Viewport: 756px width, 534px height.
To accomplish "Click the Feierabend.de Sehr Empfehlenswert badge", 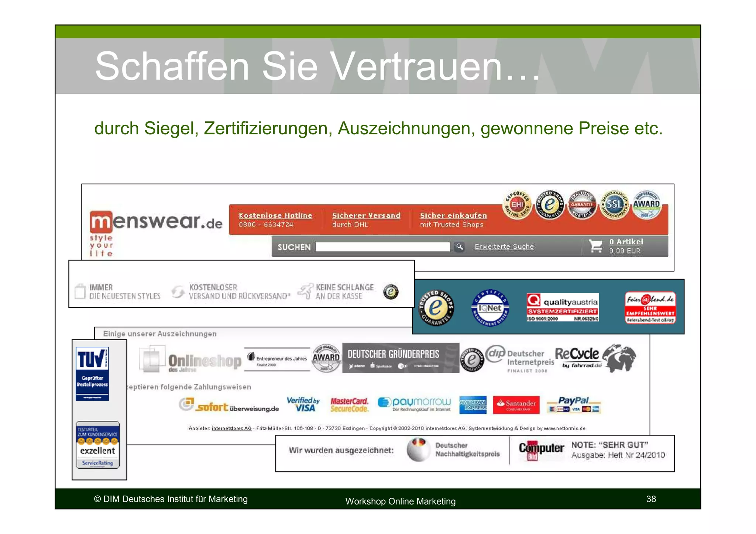I will 650,307.
